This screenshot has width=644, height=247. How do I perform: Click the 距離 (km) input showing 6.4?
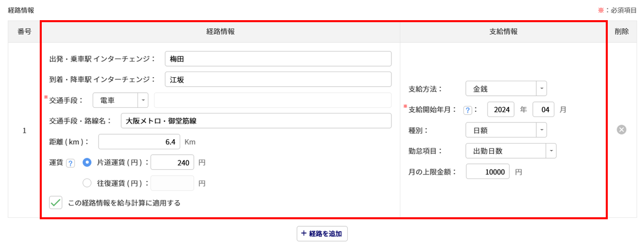click(x=139, y=142)
